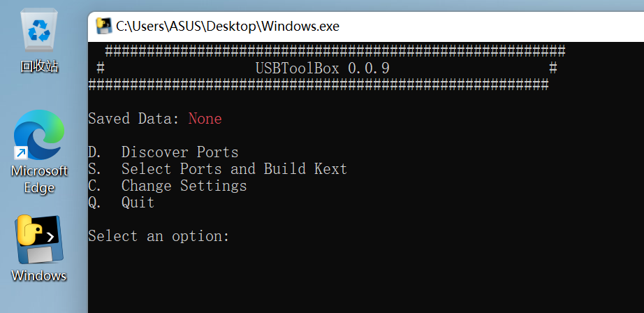Click after the "Select an option:" prompt

pos(238,236)
